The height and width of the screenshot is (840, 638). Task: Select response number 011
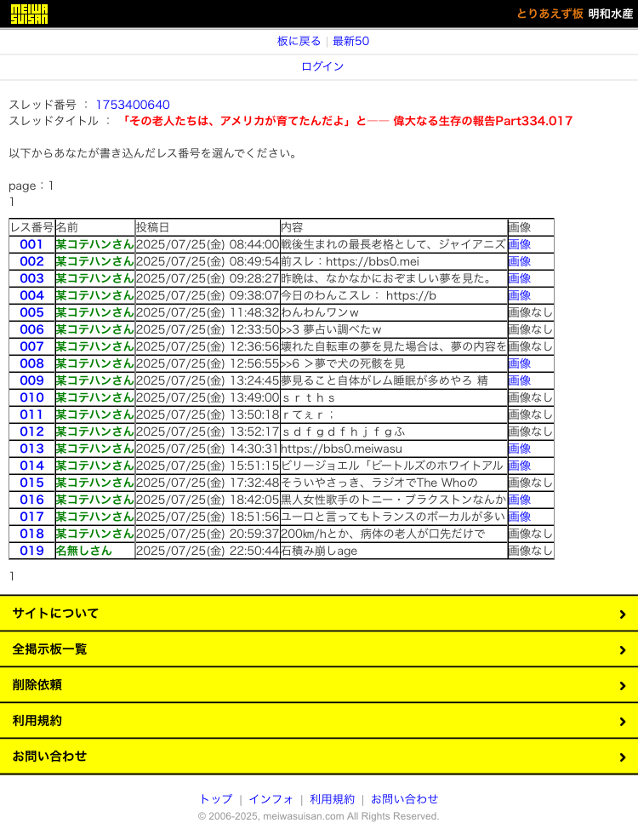point(31,414)
